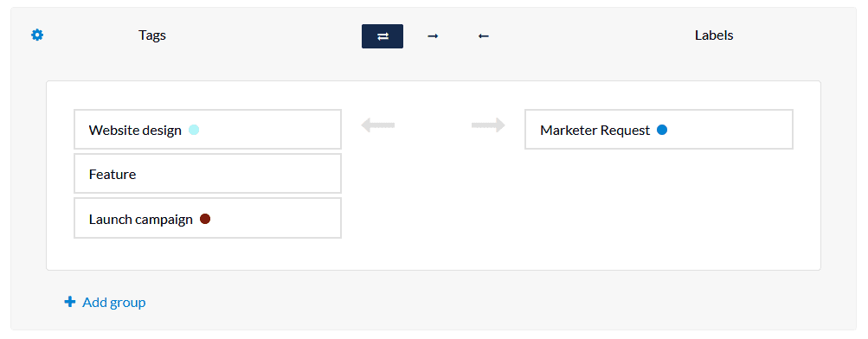Click the Marketer Request text label

tap(595, 131)
